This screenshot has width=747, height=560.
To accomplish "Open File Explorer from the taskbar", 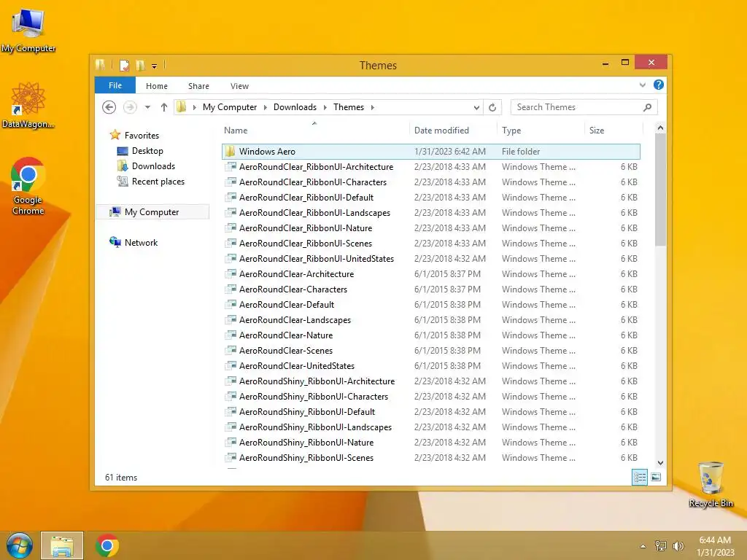I will pos(62,545).
